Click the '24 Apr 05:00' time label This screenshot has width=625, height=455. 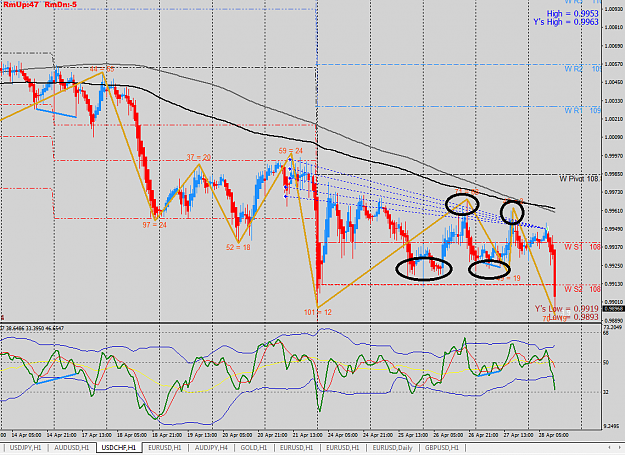343,435
